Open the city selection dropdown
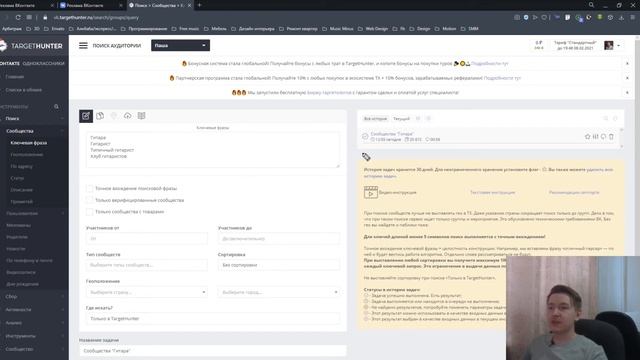The width and height of the screenshot is (640, 360). 279,292
